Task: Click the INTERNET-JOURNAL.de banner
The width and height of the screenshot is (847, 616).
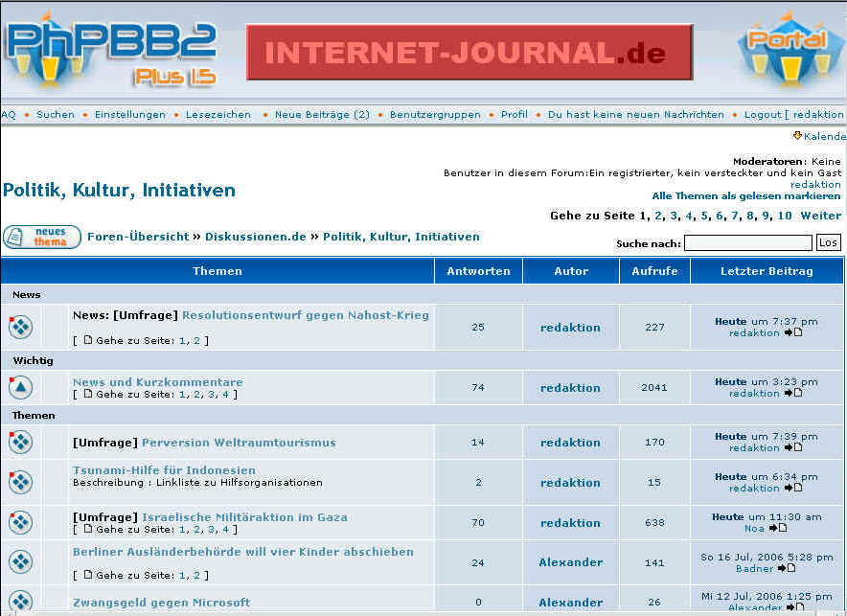Action: click(x=469, y=53)
